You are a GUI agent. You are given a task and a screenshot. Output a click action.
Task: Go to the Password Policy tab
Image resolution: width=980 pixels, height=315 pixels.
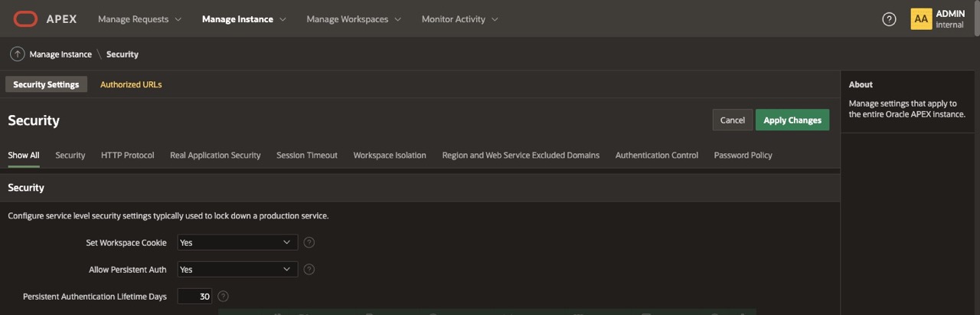point(743,156)
